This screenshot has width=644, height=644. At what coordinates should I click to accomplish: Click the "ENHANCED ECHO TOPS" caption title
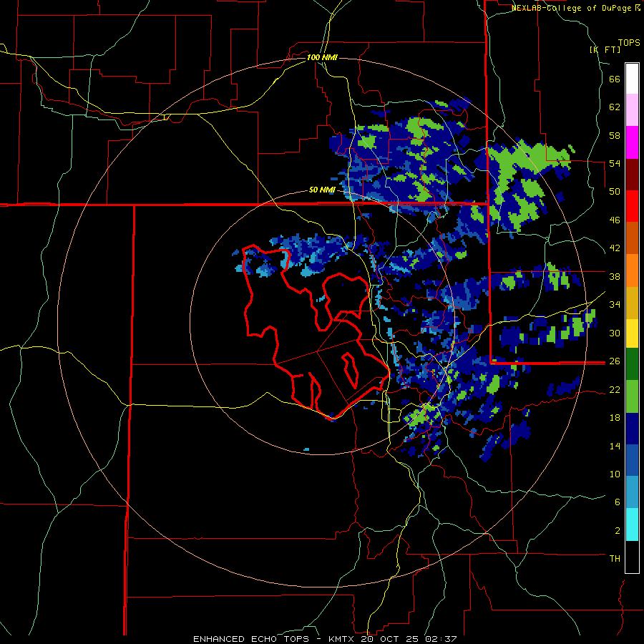(x=251, y=639)
